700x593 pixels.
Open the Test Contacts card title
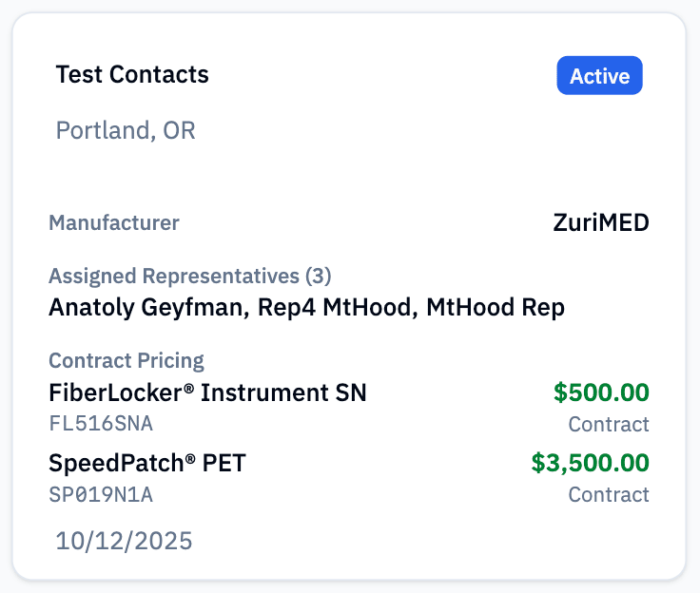click(x=132, y=74)
